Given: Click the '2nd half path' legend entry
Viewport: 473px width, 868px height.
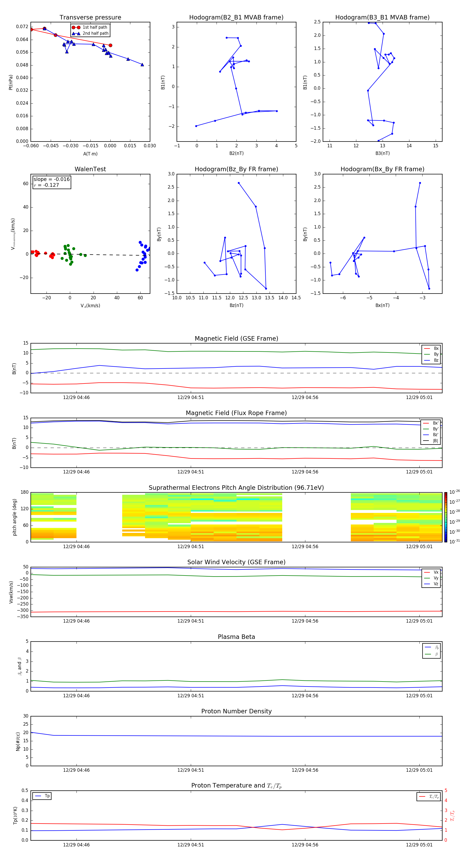Looking at the screenshot, I should [x=90, y=33].
